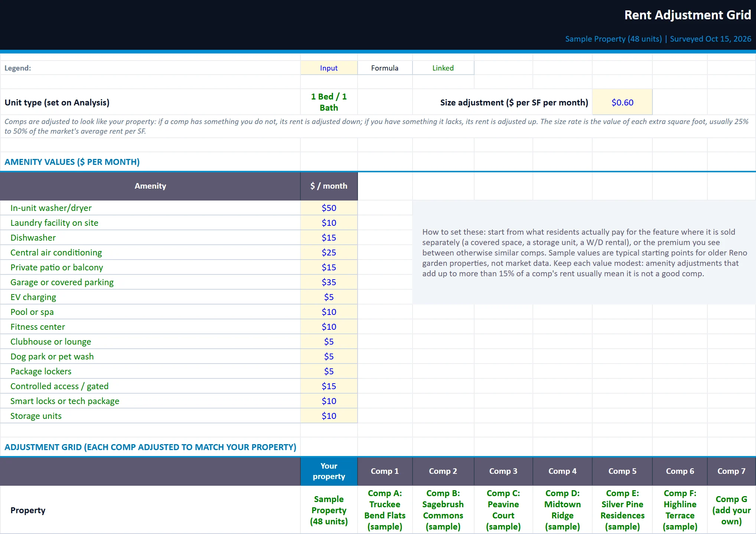
Task: Click the Laundry facility on site $10 cell
Action: (x=329, y=223)
